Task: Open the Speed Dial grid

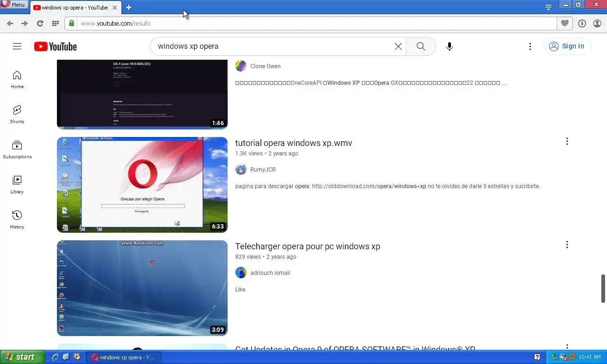Action: pos(55,23)
